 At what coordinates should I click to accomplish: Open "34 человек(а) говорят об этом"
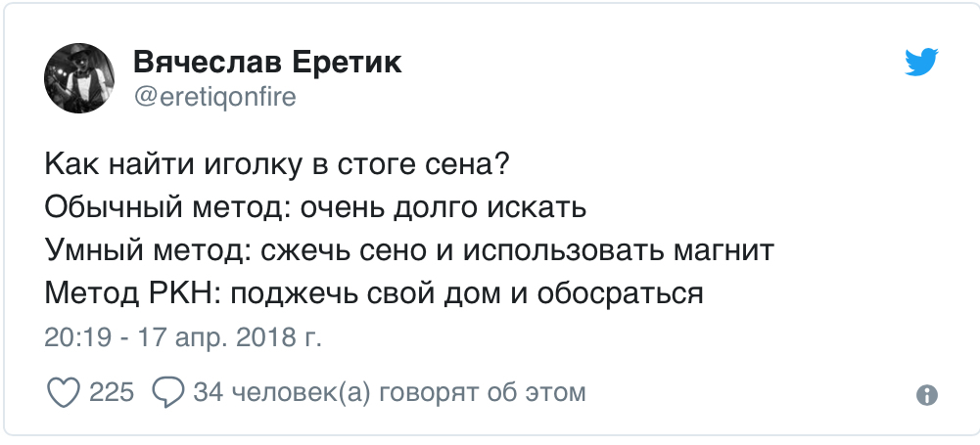pyautogui.click(x=390, y=393)
